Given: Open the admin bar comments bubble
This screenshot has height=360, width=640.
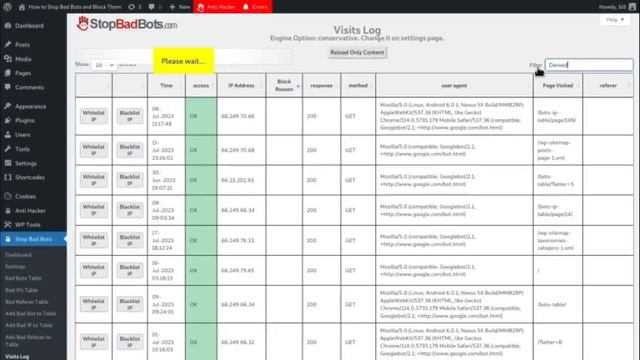Looking at the screenshot, I should pyautogui.click(x=155, y=7).
